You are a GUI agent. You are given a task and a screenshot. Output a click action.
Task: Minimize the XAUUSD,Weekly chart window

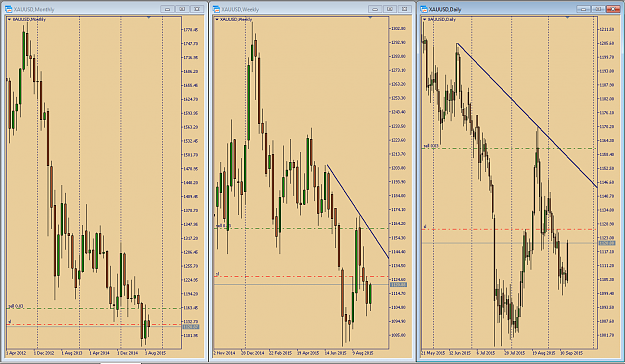[x=375, y=9]
